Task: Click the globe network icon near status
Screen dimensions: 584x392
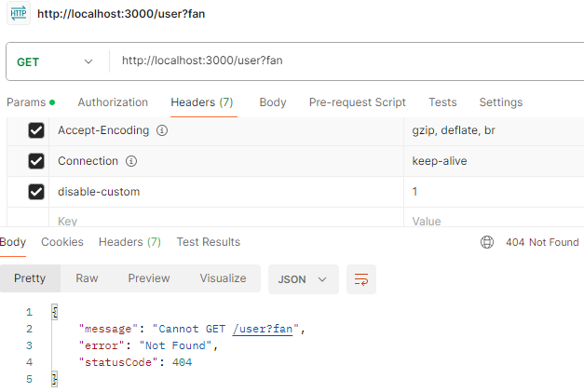Action: pyautogui.click(x=487, y=242)
